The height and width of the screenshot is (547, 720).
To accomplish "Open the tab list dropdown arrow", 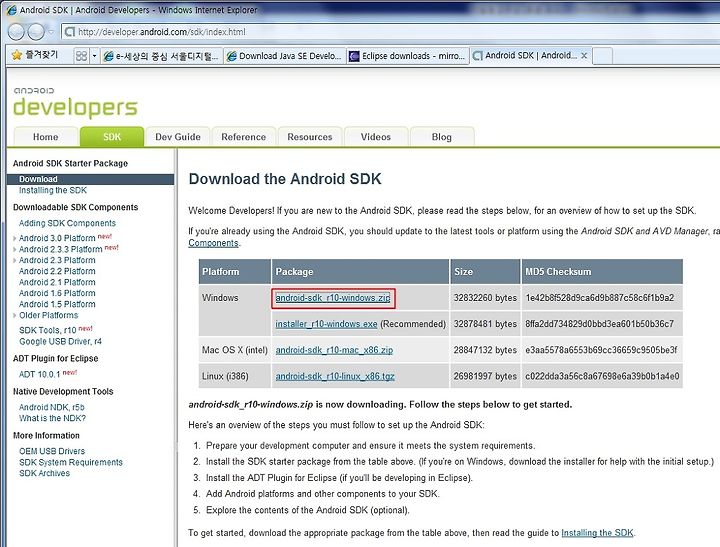I will [x=95, y=56].
